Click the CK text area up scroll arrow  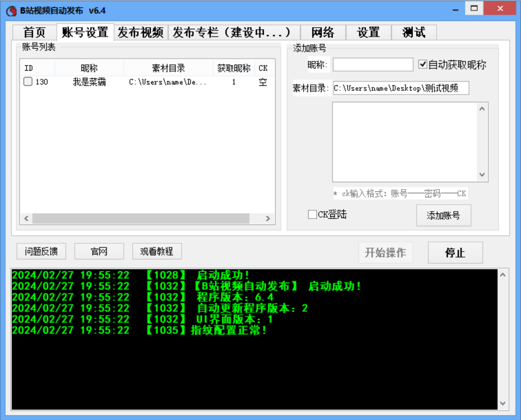coord(482,109)
